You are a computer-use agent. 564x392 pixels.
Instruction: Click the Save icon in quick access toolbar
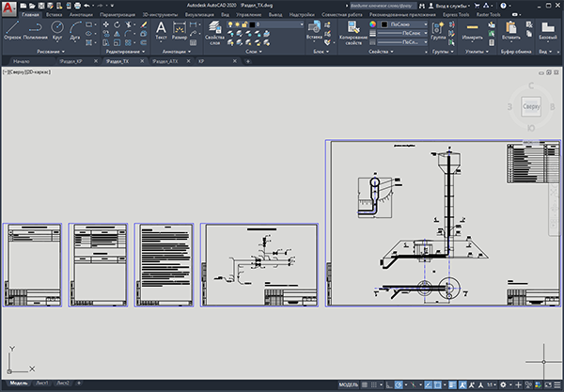click(41, 6)
